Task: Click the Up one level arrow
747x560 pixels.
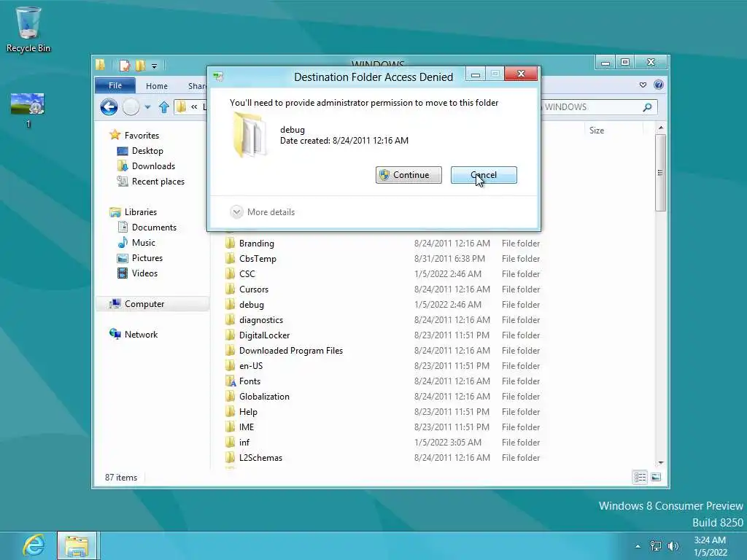Action: pyautogui.click(x=164, y=107)
